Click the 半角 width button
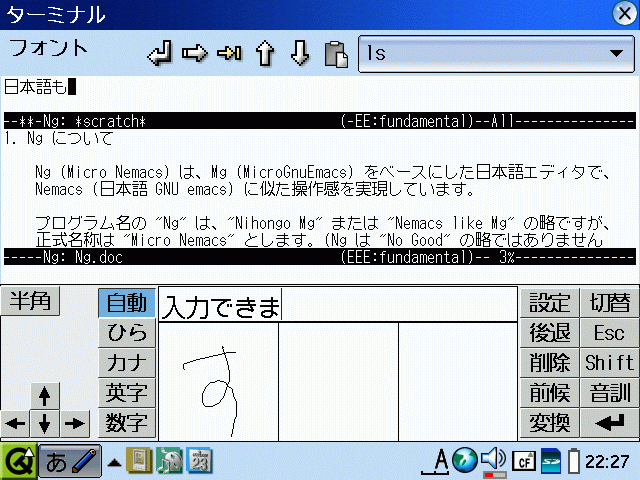 30,301
